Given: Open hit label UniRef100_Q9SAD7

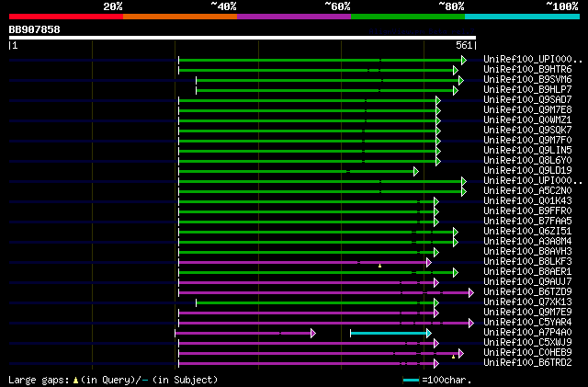Looking at the screenshot, I should [527, 100].
